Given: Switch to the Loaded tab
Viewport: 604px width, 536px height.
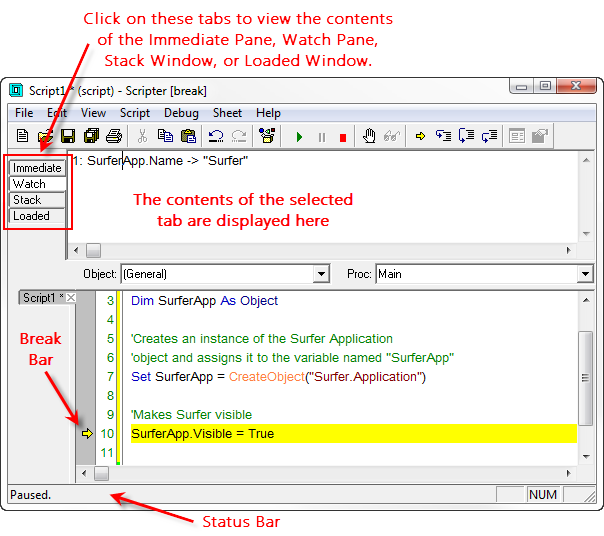Looking at the screenshot, I should [x=37, y=216].
